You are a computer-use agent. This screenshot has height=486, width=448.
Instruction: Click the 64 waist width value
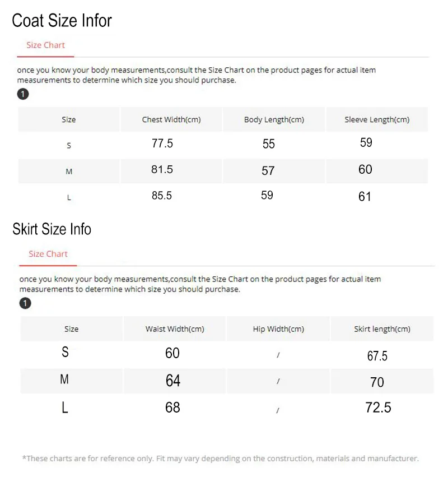point(173,380)
